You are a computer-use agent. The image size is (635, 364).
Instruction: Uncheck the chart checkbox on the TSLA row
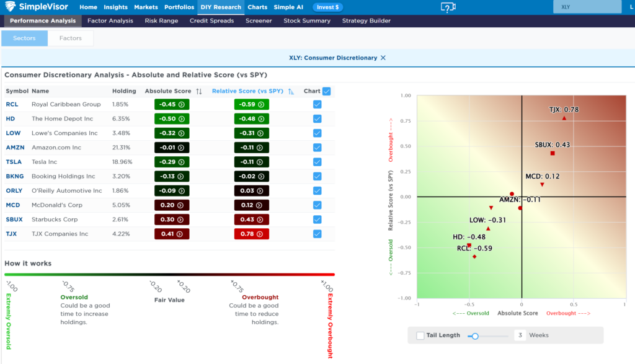[x=317, y=161]
